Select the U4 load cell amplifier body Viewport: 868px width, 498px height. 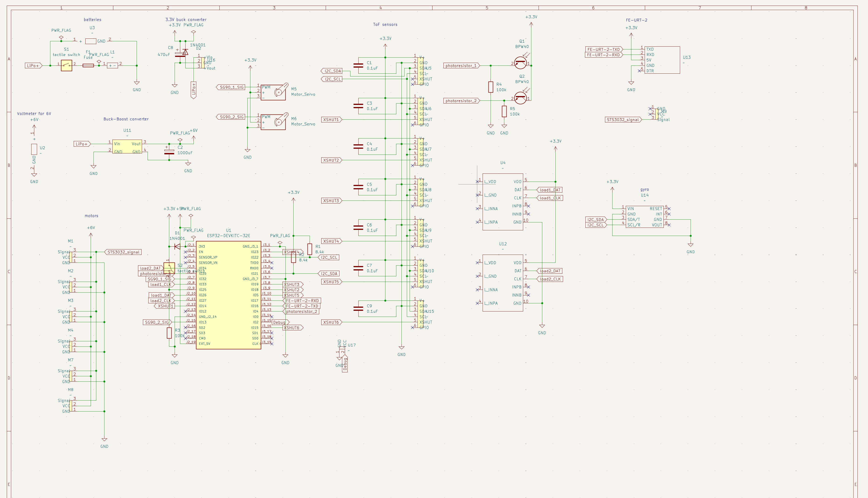(503, 202)
